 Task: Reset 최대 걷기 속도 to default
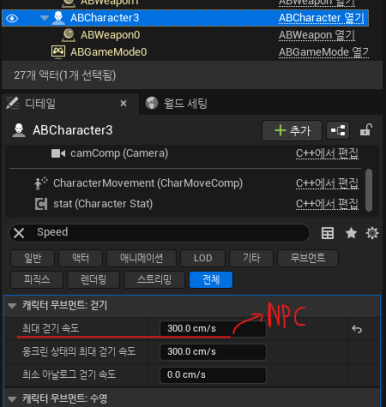pyautogui.click(x=357, y=329)
